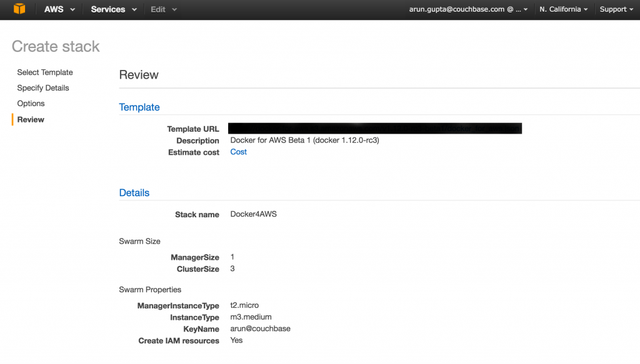Change region from N. California
The width and height of the screenshot is (640, 364).
[563, 9]
